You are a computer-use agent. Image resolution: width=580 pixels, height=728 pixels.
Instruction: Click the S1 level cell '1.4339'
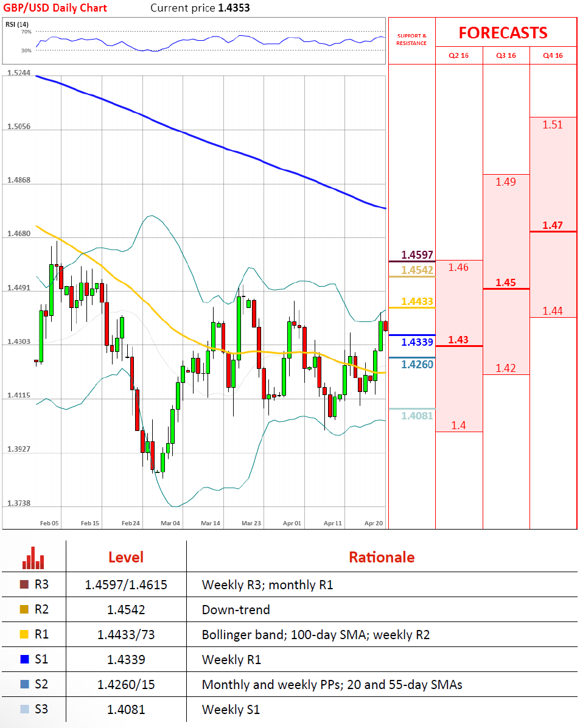coord(126,660)
